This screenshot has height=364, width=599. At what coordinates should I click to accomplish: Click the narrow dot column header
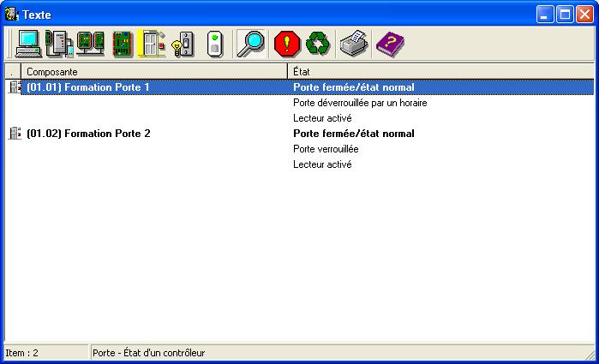(x=13, y=71)
